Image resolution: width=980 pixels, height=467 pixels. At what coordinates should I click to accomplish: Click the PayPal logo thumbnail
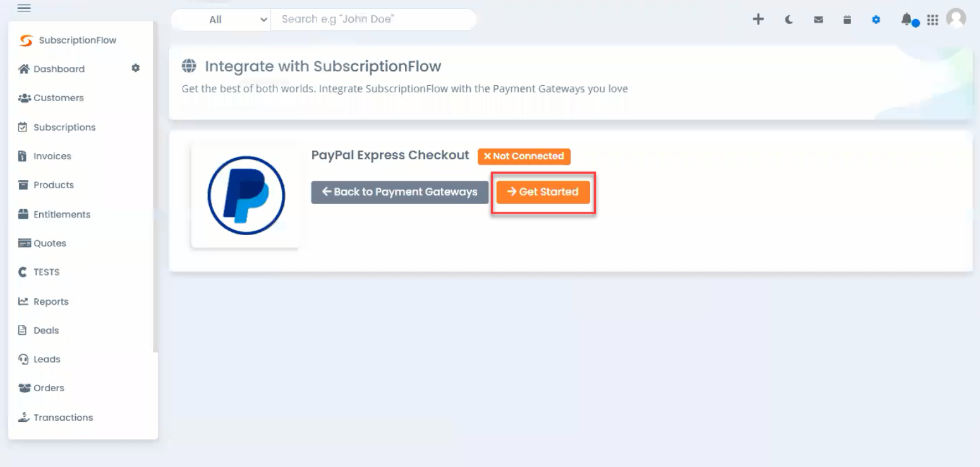point(246,195)
